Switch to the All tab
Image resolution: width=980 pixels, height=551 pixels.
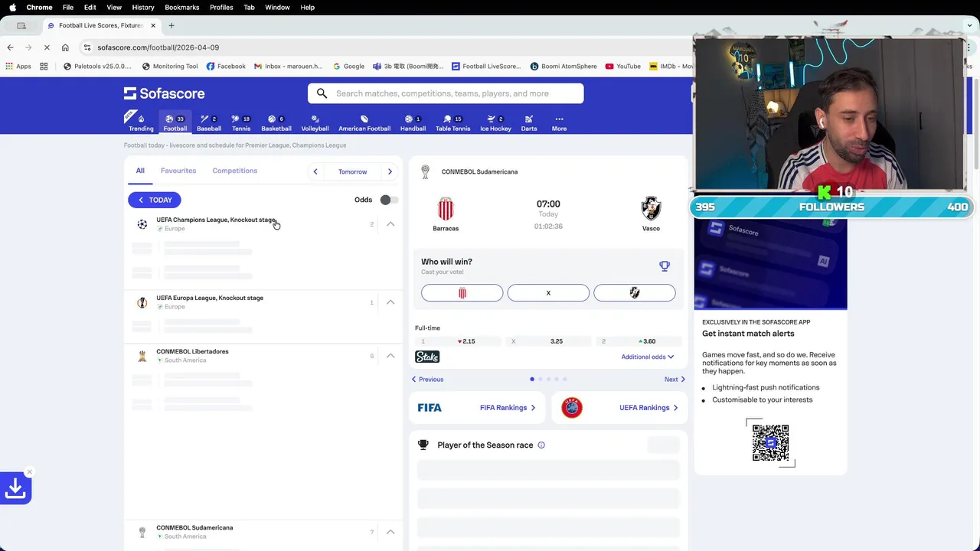[140, 171]
